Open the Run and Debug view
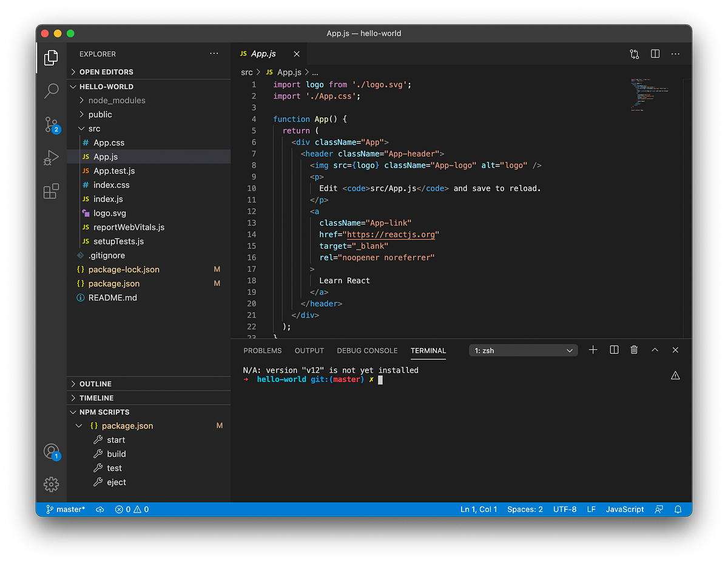728x564 pixels. click(51, 158)
